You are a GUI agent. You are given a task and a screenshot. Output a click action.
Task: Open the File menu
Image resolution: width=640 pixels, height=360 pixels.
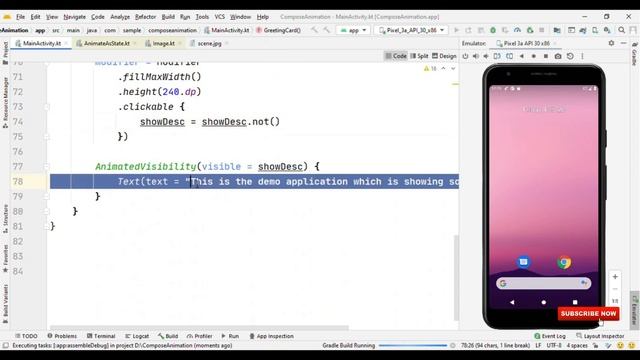[20, 17]
